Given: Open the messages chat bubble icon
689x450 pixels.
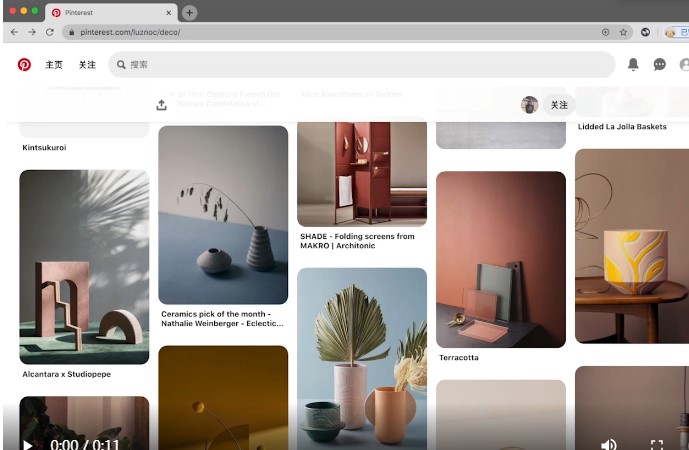Looking at the screenshot, I should [x=659, y=65].
